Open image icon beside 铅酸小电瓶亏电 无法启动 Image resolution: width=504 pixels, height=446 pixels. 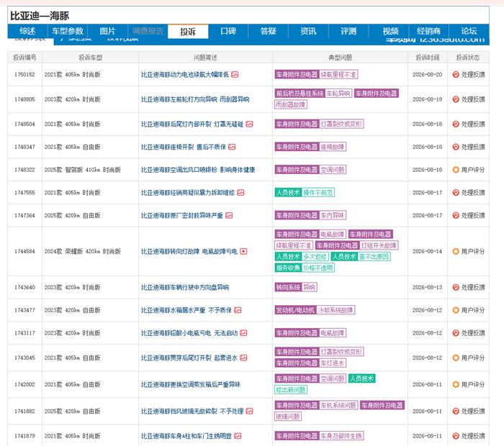tap(243, 333)
